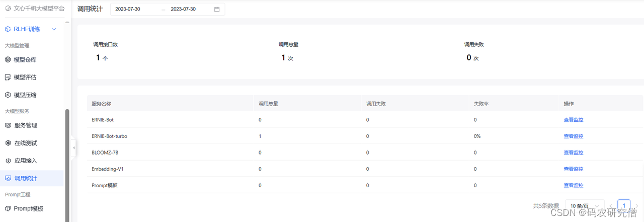Go to next page arrow in pagination
This screenshot has height=222, width=644.
[x=637, y=206]
